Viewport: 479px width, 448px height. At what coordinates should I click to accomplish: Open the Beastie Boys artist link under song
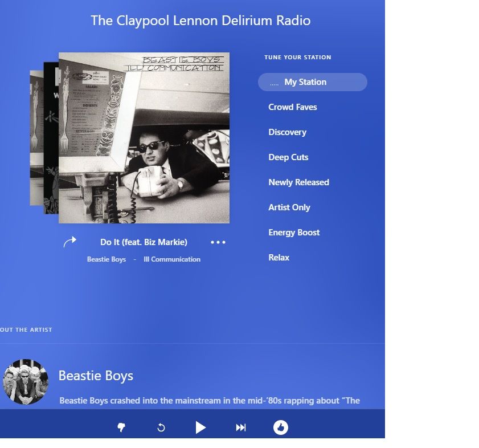pyautogui.click(x=107, y=259)
